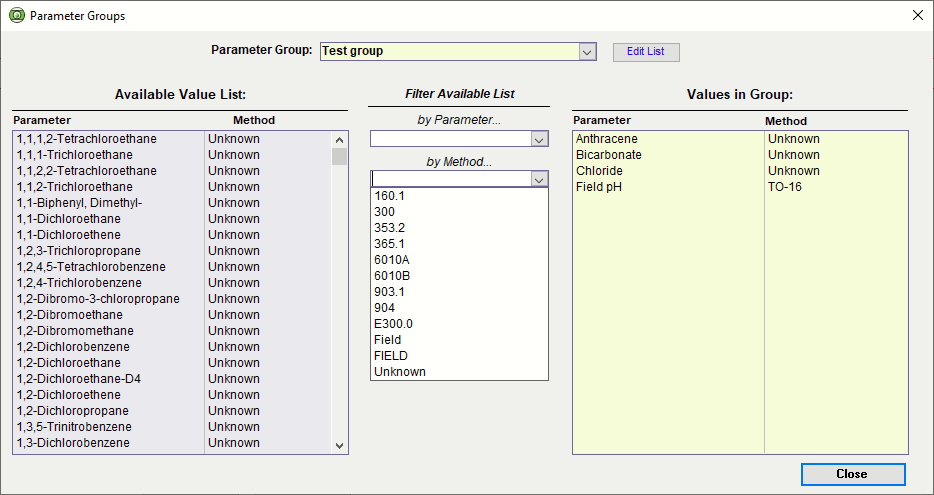Viewport: 934px width, 495px height.
Task: Choose method 904 from the list
Action: [459, 308]
